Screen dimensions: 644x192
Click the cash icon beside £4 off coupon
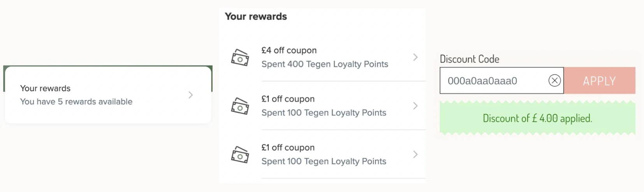coord(240,58)
